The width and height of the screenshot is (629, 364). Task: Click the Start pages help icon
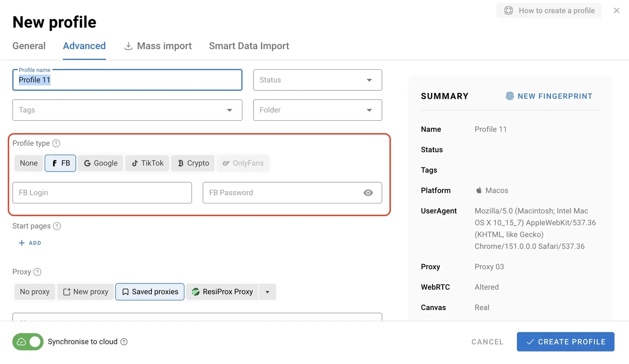pyautogui.click(x=57, y=226)
